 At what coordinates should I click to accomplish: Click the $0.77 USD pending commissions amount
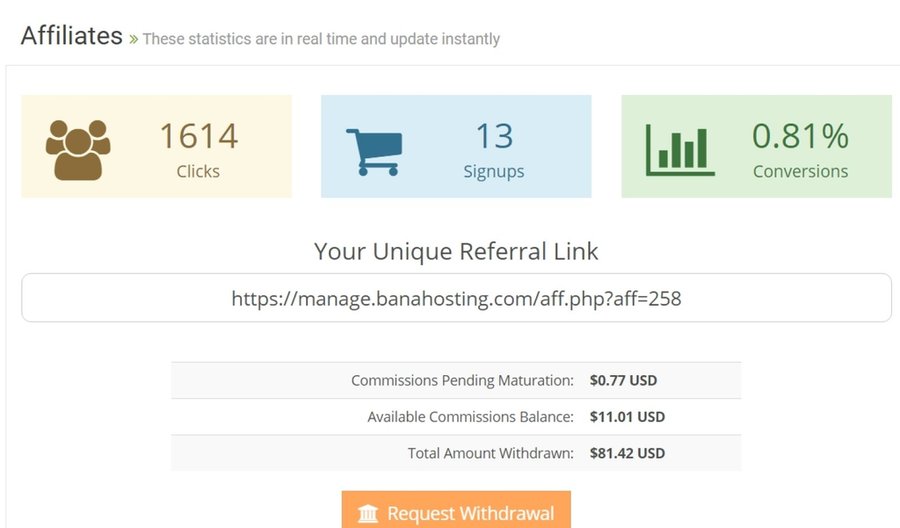pos(623,381)
